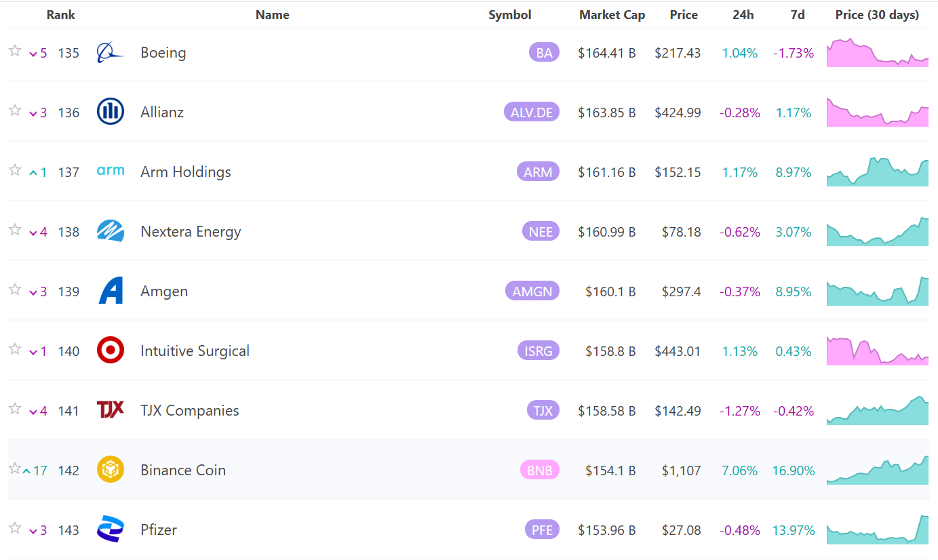Image resolution: width=938 pixels, height=560 pixels.
Task: Click the Boeing company logo icon
Action: 110,53
